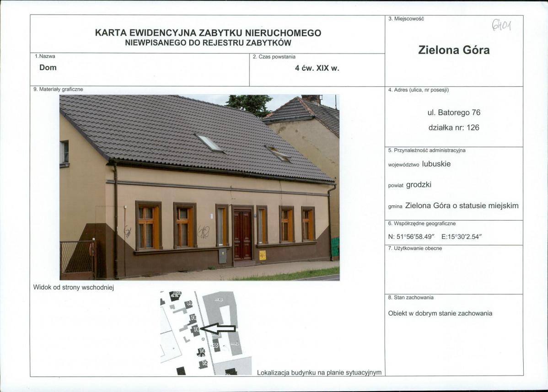This screenshot has width=548, height=392.
Task: Click the word "gmina"
Action: (395, 206)
